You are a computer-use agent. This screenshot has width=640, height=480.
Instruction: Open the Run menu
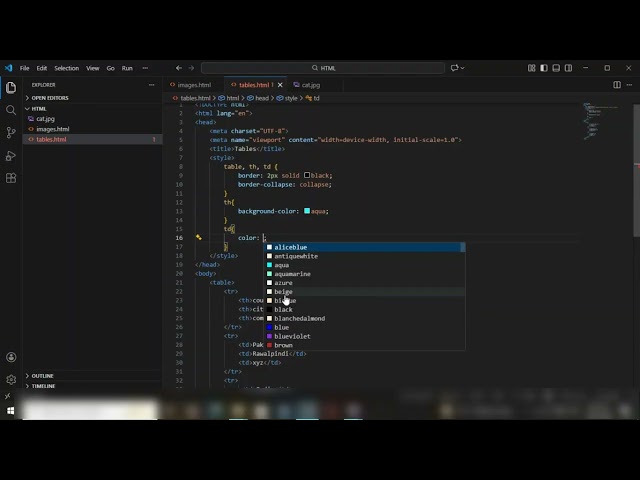pos(127,68)
